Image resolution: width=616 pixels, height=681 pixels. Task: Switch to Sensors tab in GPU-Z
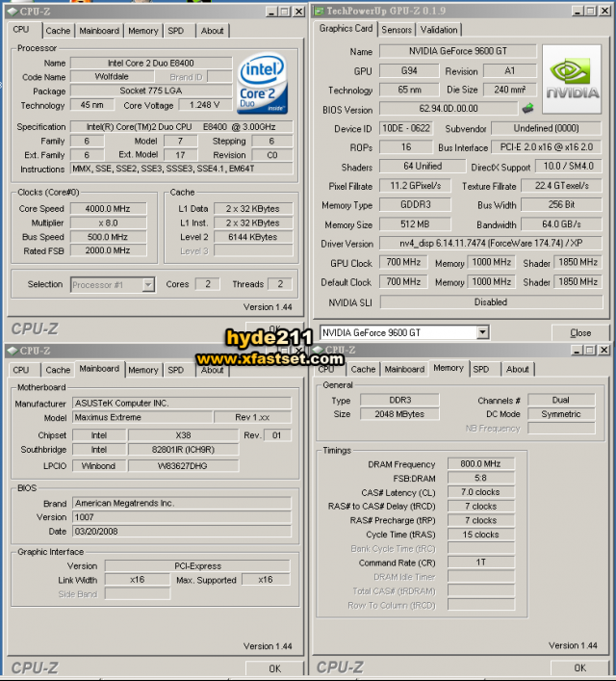pyautogui.click(x=397, y=30)
